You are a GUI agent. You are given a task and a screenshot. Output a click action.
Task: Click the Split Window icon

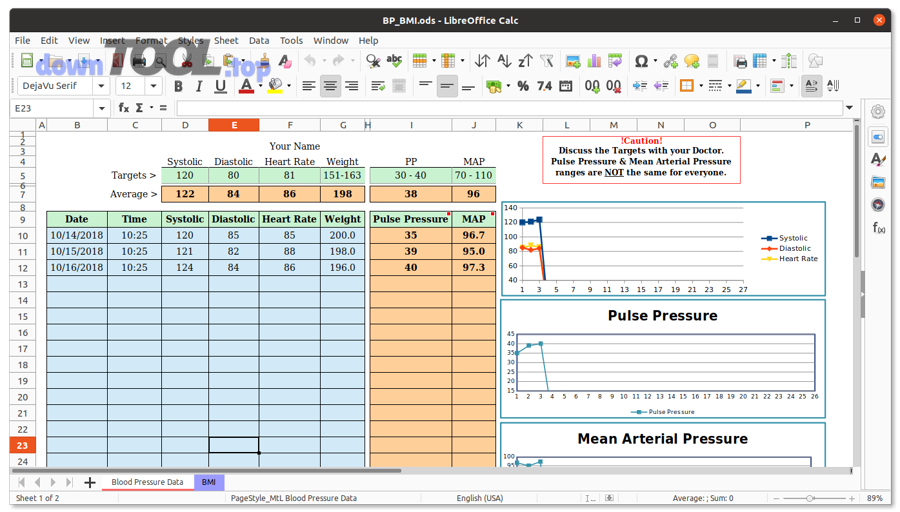coord(789,61)
